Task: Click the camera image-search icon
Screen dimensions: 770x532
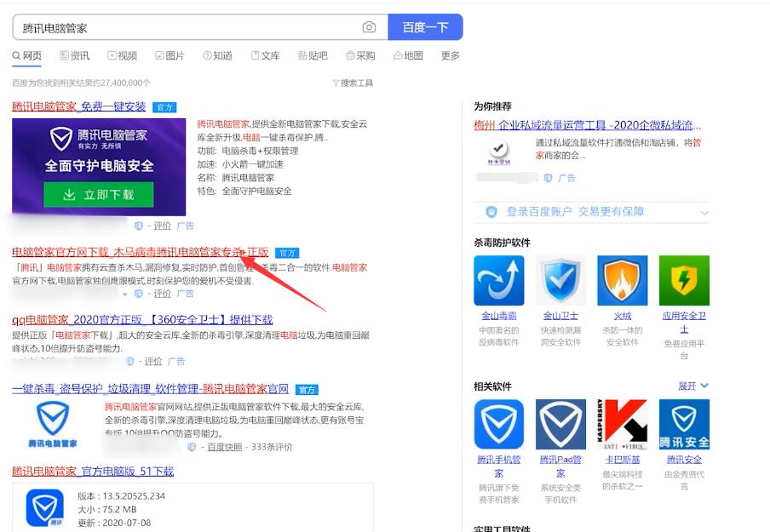Action: click(369, 27)
